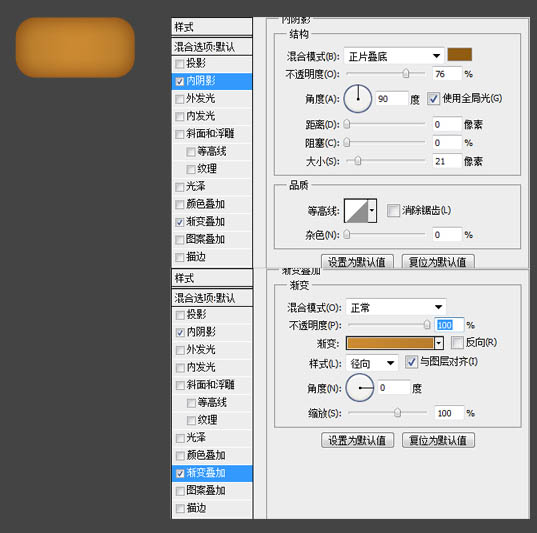Click the 距离(D) slider handle

pyautogui.click(x=347, y=124)
